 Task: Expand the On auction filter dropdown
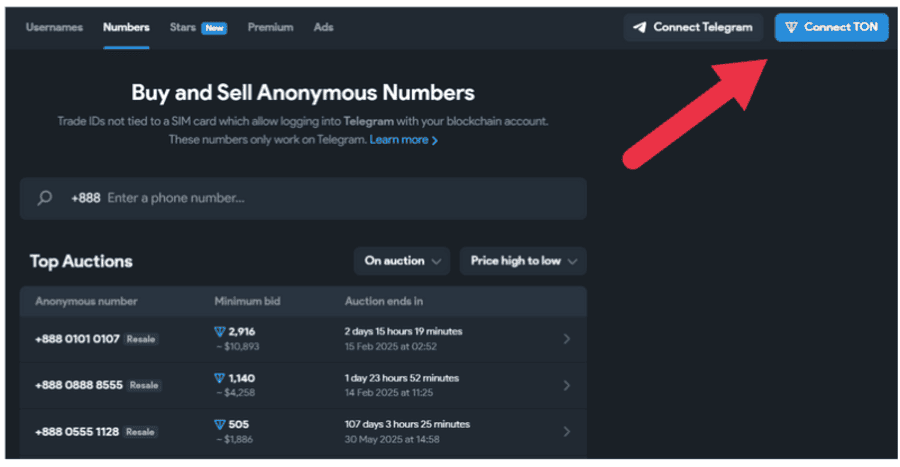402,261
